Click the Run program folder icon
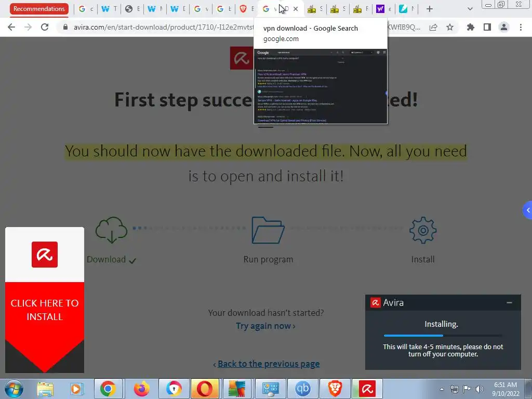Image resolution: width=532 pixels, height=399 pixels. pyautogui.click(x=268, y=230)
